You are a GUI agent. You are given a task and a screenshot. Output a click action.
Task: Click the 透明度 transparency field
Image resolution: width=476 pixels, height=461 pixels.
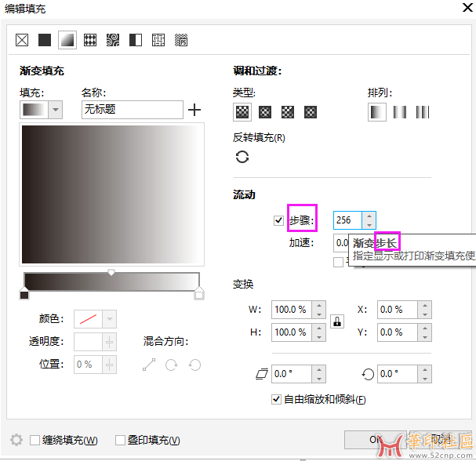click(88, 342)
